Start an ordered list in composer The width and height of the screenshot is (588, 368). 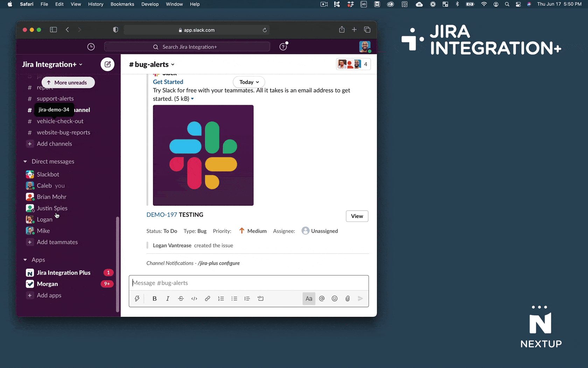pos(221,299)
